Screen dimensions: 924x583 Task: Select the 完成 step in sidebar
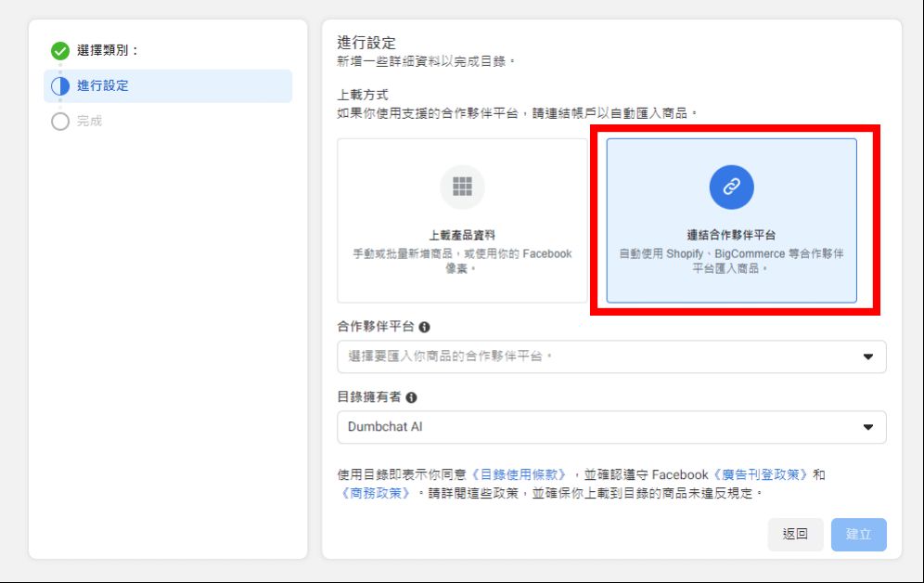click(90, 122)
